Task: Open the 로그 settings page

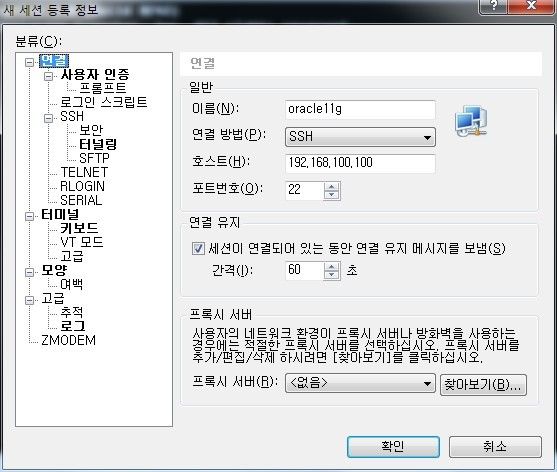Action: tap(72, 326)
